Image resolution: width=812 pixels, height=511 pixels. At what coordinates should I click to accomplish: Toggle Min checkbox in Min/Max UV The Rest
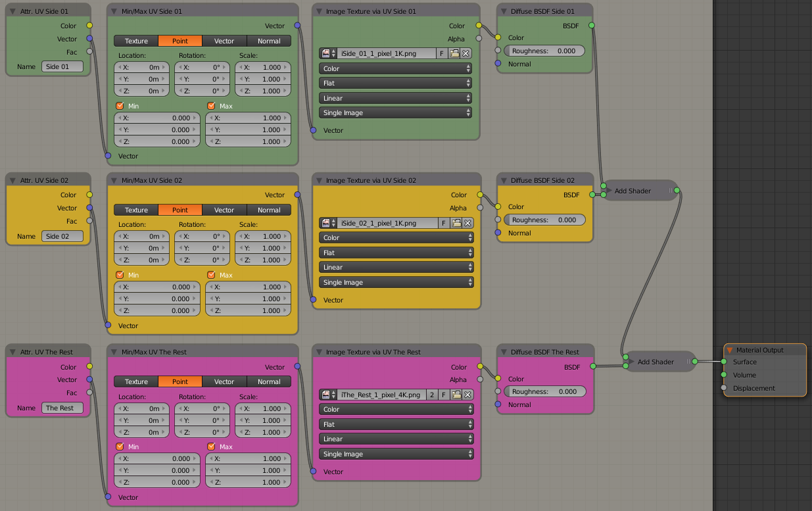[120, 447]
